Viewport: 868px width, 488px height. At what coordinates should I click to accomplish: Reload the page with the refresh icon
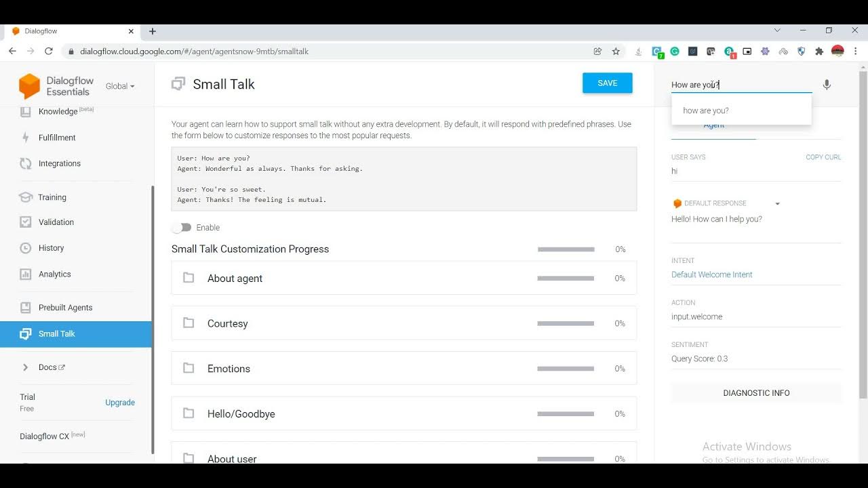[x=49, y=51]
